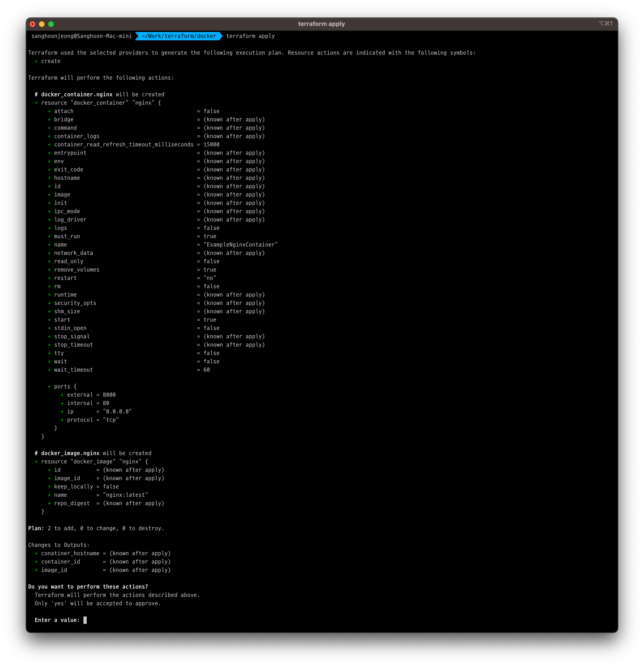The width and height of the screenshot is (644, 667).
Task: Click the ⌥⌘1 shortcut indicator in title bar
Action: 605,23
